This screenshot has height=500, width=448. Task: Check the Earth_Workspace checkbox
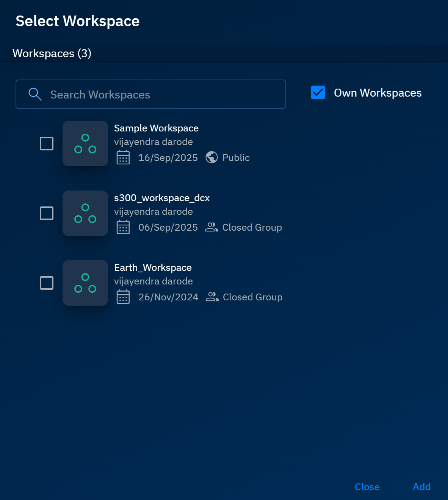click(x=47, y=283)
